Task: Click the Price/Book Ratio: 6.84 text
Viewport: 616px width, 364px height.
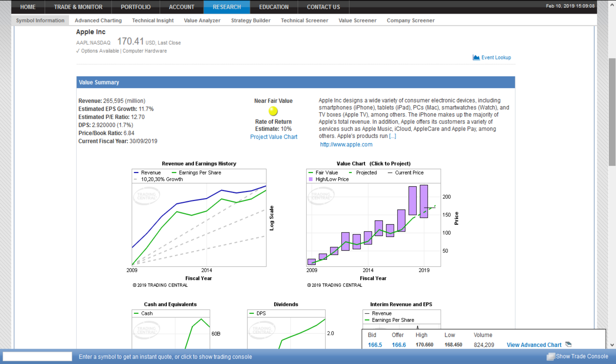Action: click(106, 133)
